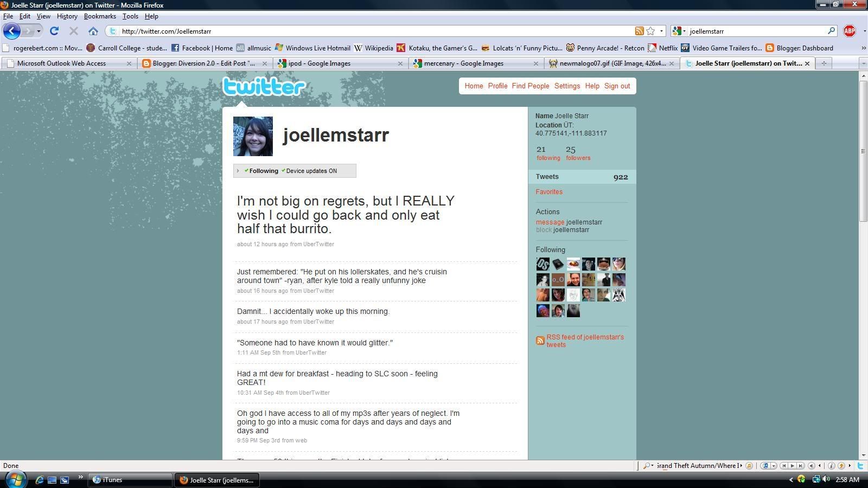Switch to mercenary - Google Images tab
The image size is (868, 488).
tap(476, 63)
